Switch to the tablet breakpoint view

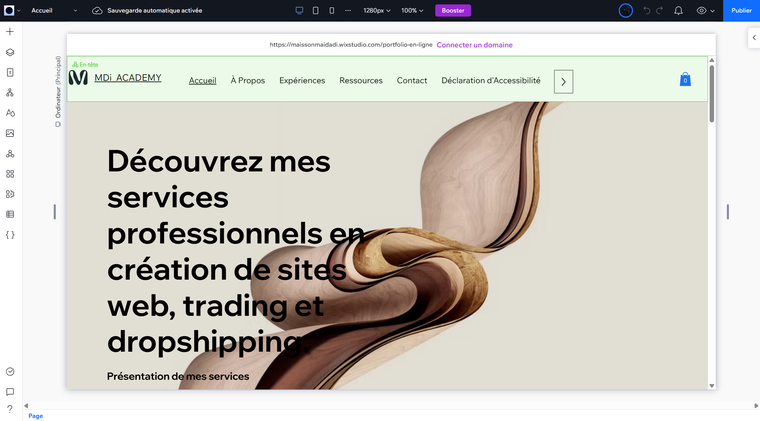click(x=315, y=10)
